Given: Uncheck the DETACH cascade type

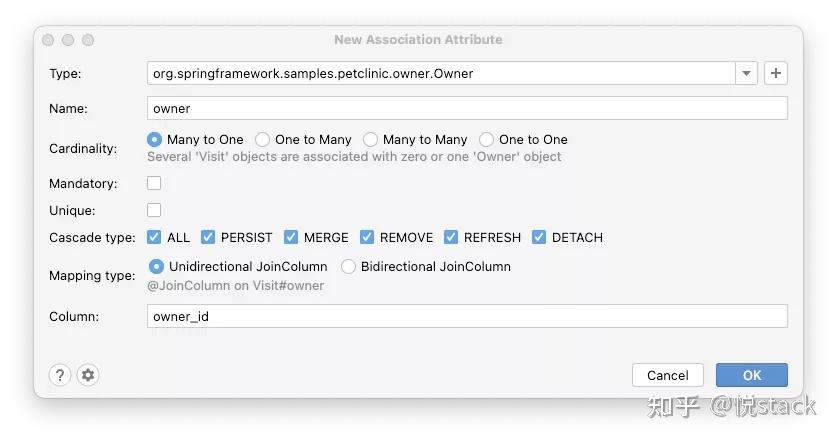Looking at the screenshot, I should coord(539,237).
